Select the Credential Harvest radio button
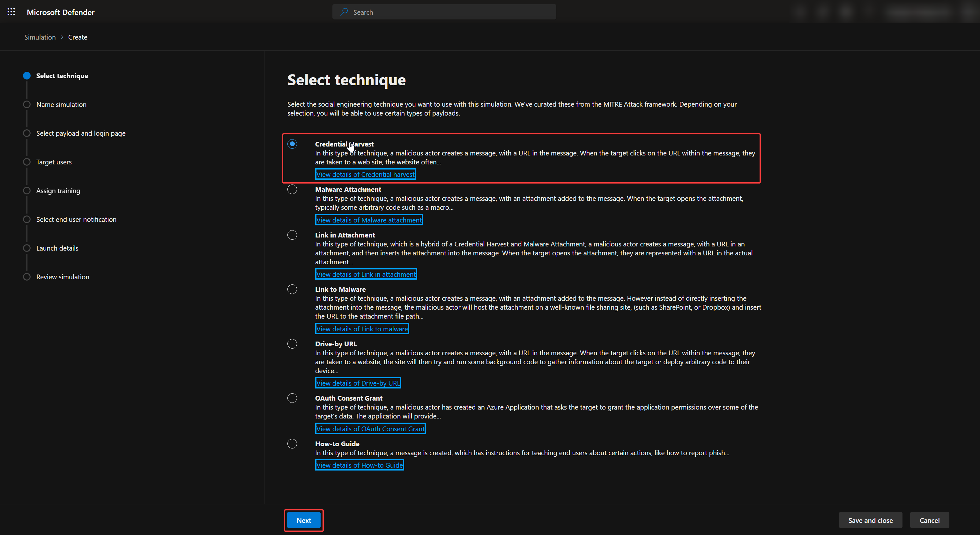980x535 pixels. [x=292, y=144]
